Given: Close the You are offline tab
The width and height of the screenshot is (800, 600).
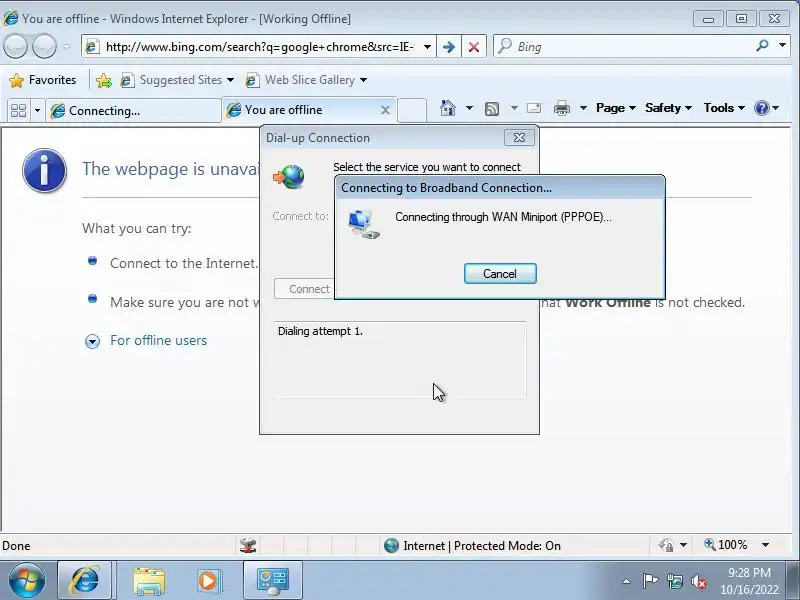Looking at the screenshot, I should 386,110.
